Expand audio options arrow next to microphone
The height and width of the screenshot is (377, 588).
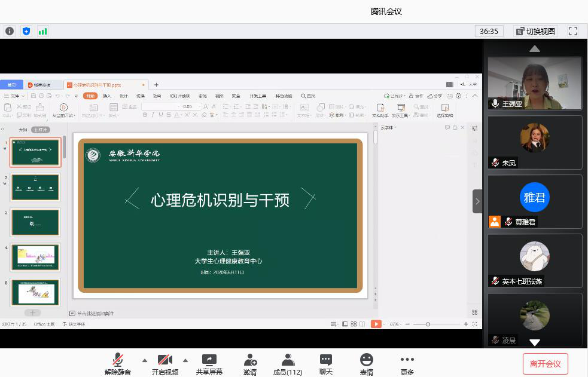pyautogui.click(x=144, y=360)
